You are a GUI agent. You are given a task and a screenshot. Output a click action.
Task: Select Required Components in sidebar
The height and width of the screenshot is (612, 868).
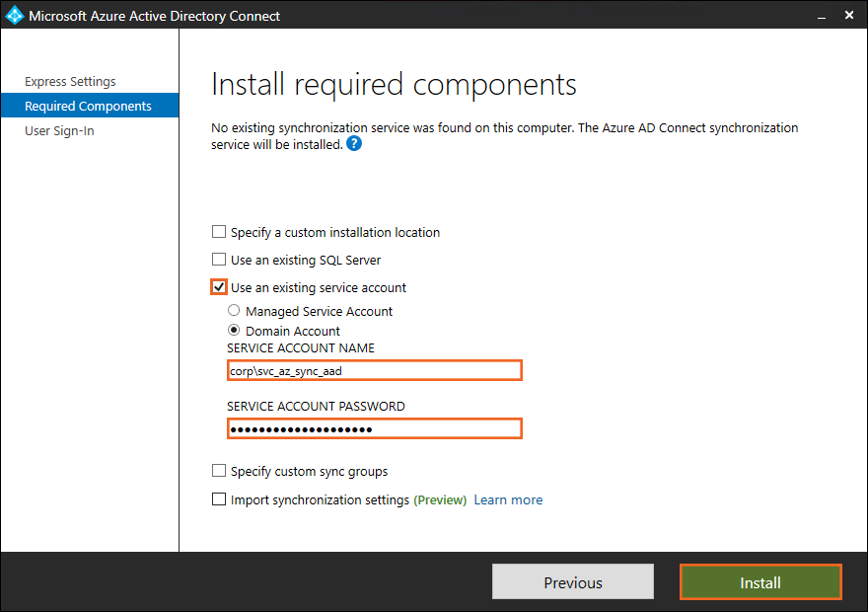click(x=88, y=106)
